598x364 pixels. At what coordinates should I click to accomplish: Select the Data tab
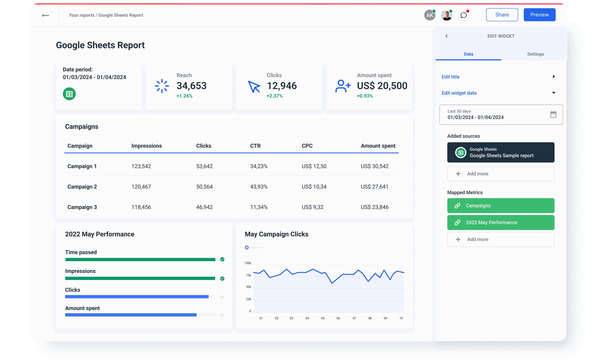coord(468,54)
